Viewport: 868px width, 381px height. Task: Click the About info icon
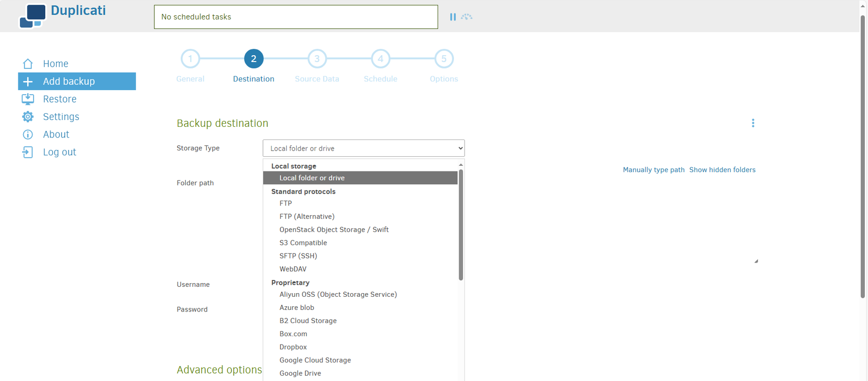pos(28,135)
